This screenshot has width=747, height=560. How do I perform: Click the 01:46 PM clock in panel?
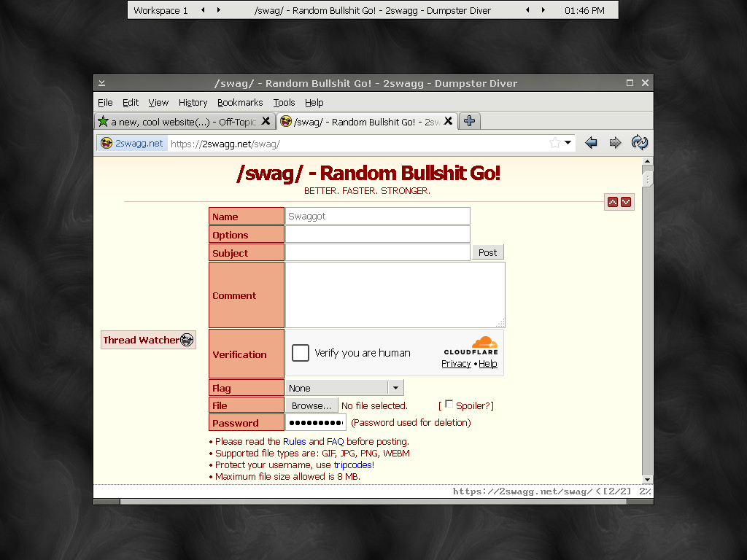point(584,10)
